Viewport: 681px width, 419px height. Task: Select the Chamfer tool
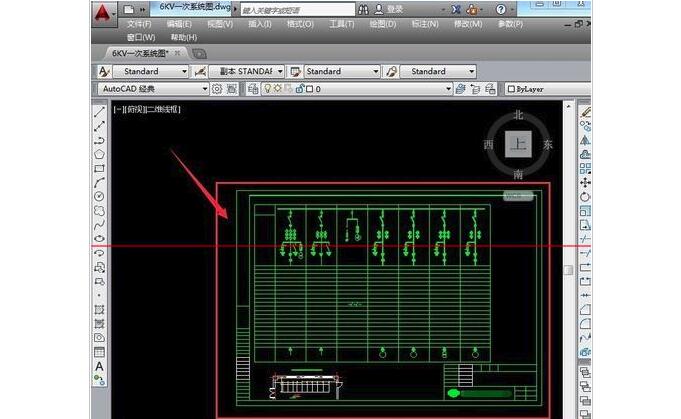coord(585,310)
